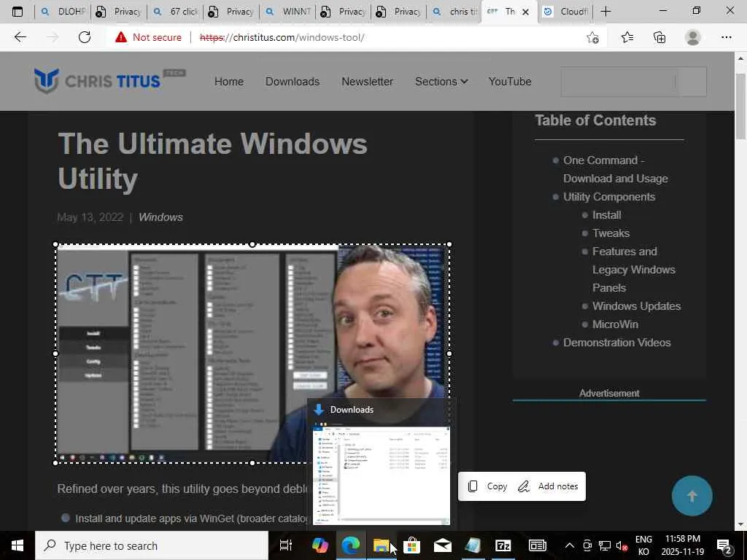Open File Explorer from the taskbar
The width and height of the screenshot is (747, 560).
point(381,545)
